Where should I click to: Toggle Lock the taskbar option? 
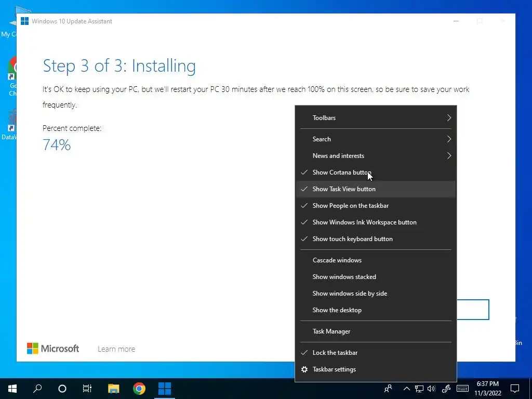pyautogui.click(x=376, y=353)
